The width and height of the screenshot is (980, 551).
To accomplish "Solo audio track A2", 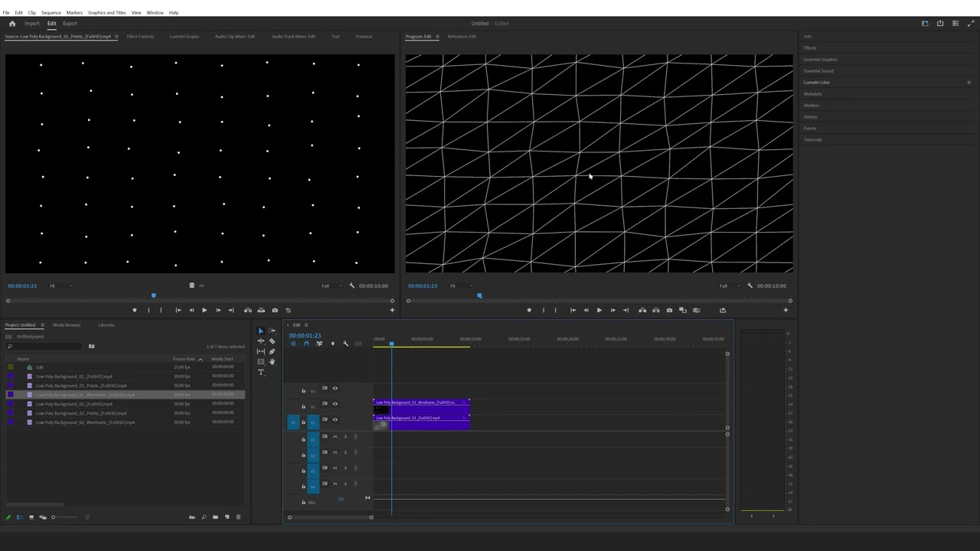I will coord(345,452).
